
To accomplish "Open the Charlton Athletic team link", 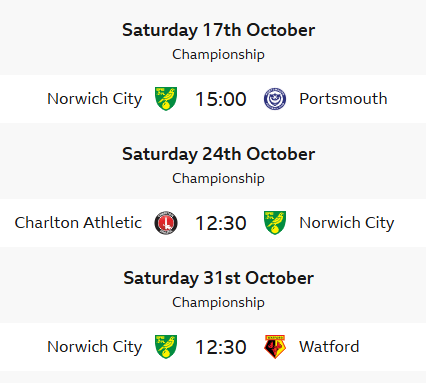I will 78,223.
